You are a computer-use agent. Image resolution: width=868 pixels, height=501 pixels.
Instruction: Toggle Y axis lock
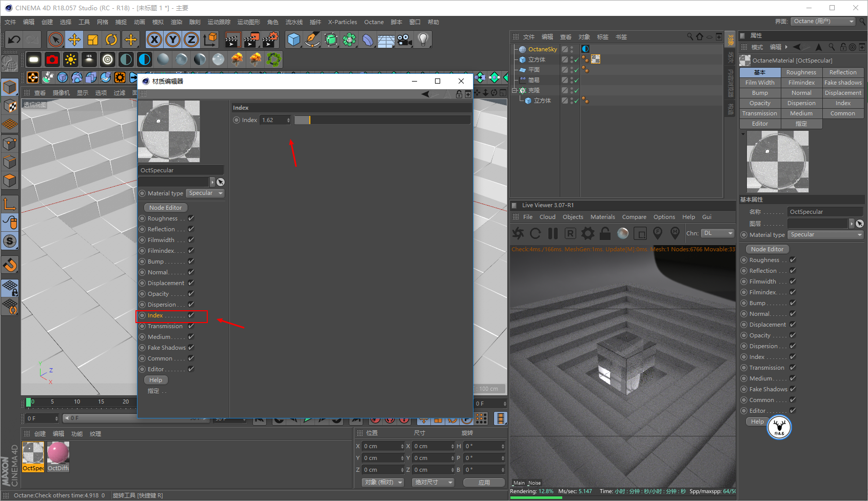coord(173,39)
